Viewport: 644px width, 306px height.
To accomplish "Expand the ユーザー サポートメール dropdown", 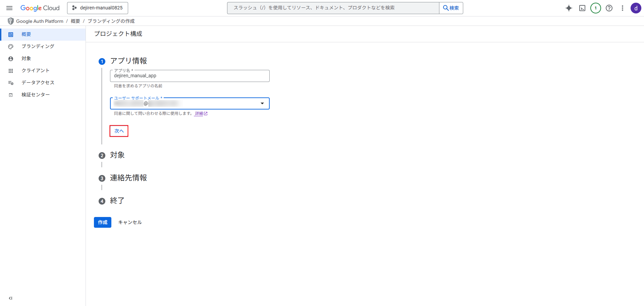I will pyautogui.click(x=262, y=103).
